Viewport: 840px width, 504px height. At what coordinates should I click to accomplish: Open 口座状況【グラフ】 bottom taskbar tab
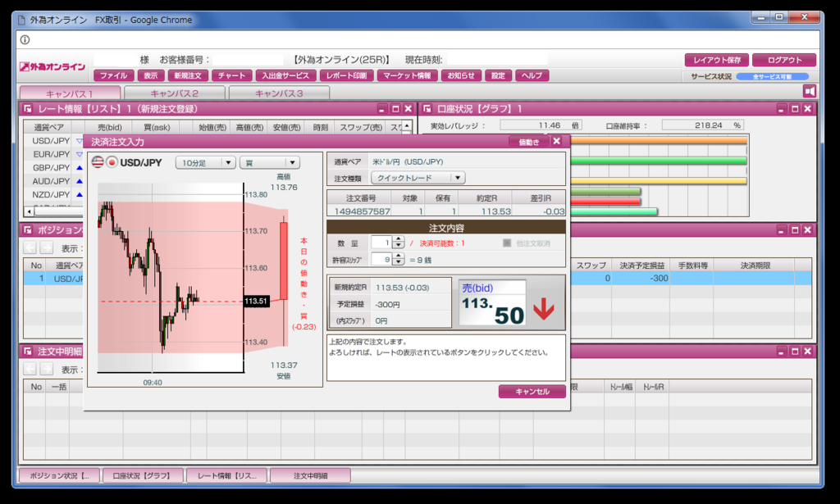pyautogui.click(x=141, y=475)
